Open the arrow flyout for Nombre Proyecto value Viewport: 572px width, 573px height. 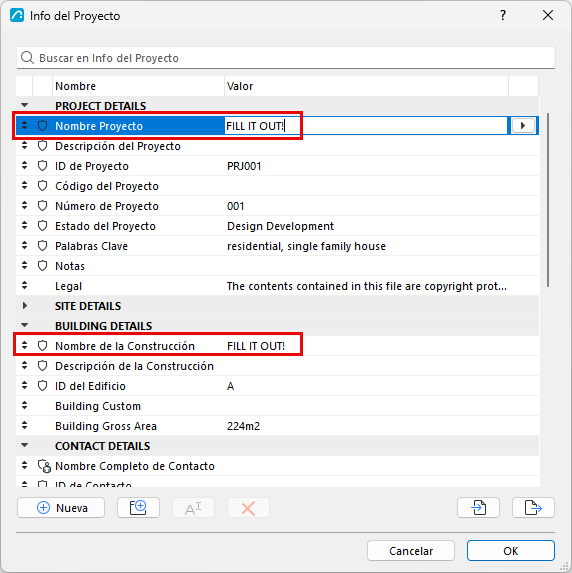click(x=523, y=126)
